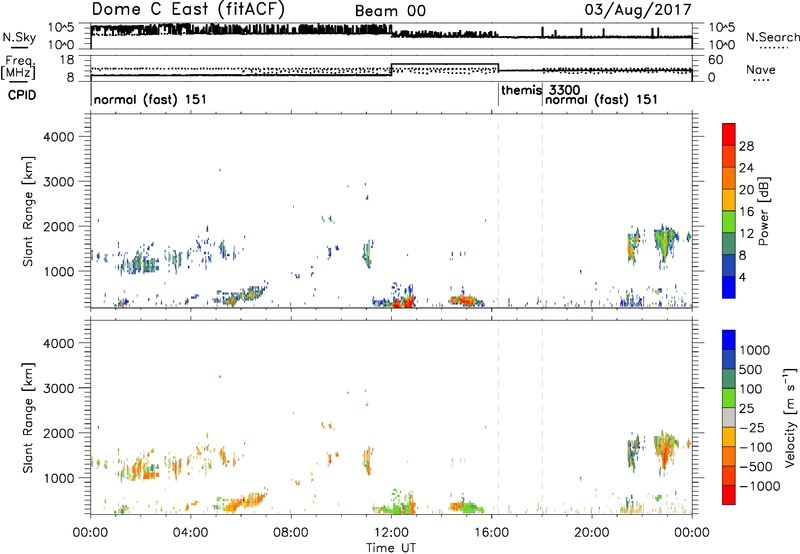Click the '16:00' time axis tick label
Viewport: 800px width, 554px height.
[x=491, y=533]
